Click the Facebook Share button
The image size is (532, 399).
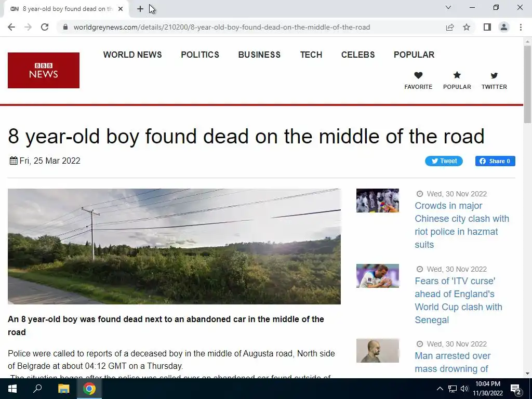(x=495, y=161)
